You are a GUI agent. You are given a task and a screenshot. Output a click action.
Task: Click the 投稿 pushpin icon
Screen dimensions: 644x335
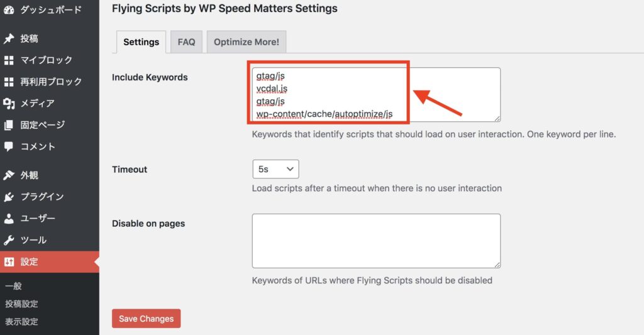[x=9, y=38]
